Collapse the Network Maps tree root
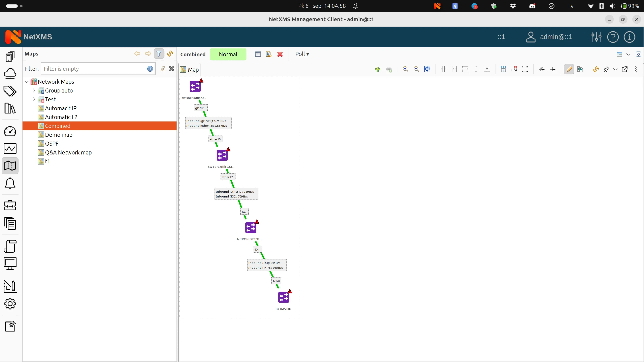The image size is (644, 362). coord(26,81)
